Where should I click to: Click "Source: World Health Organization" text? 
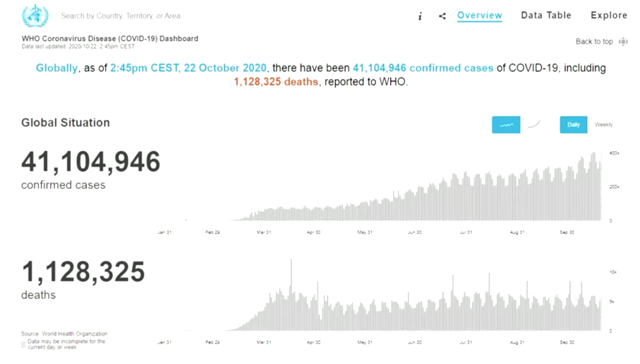tap(64, 334)
